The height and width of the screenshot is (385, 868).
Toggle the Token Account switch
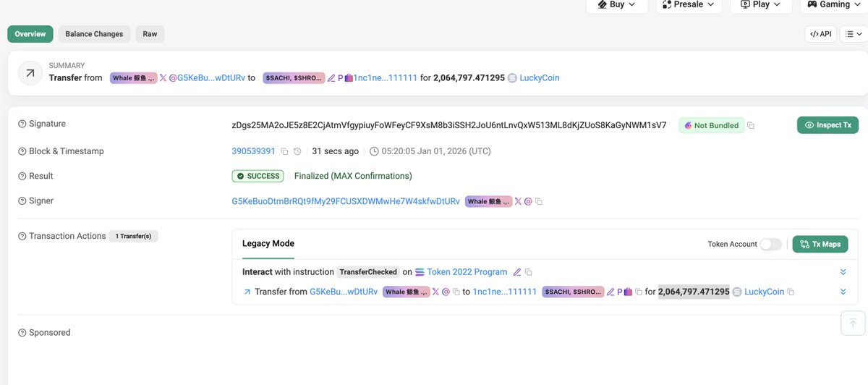771,245
